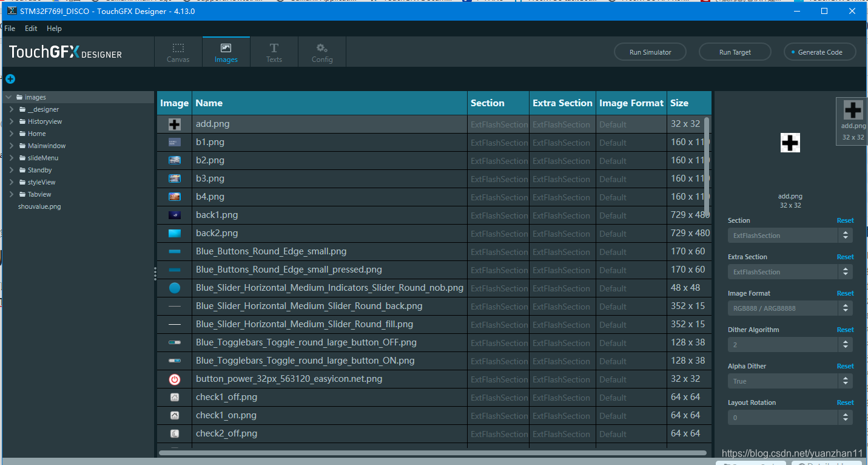The width and height of the screenshot is (868, 465).
Task: Click the Toggle button_OFF thumbnail icon
Action: click(175, 342)
